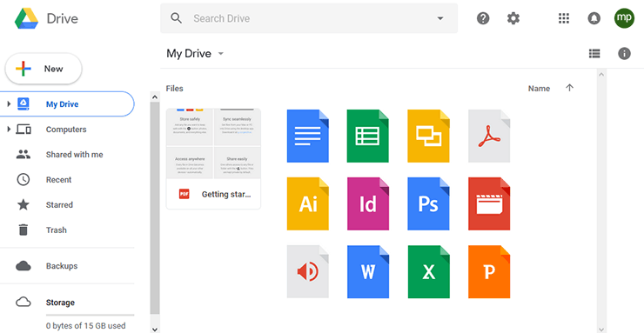The image size is (644, 333).
Task: Click the Files section heading
Action: pyautogui.click(x=175, y=88)
